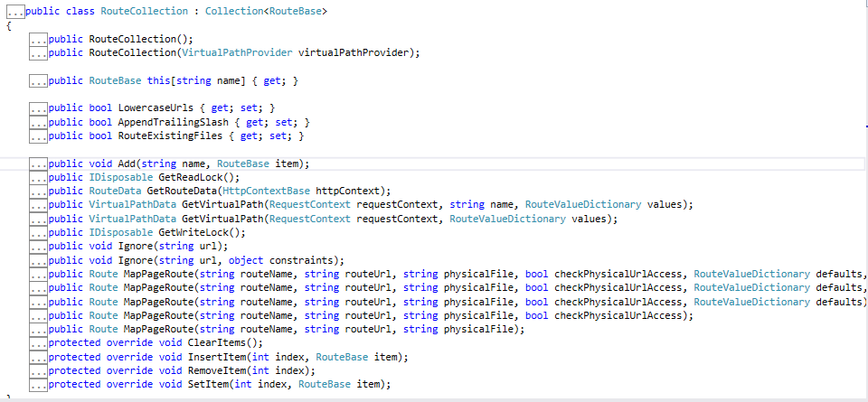Image resolution: width=868 pixels, height=402 pixels.
Task: Expand MapPageRoute overload ending with checkPhysicalUrlAccess)
Action: pyautogui.click(x=39, y=316)
